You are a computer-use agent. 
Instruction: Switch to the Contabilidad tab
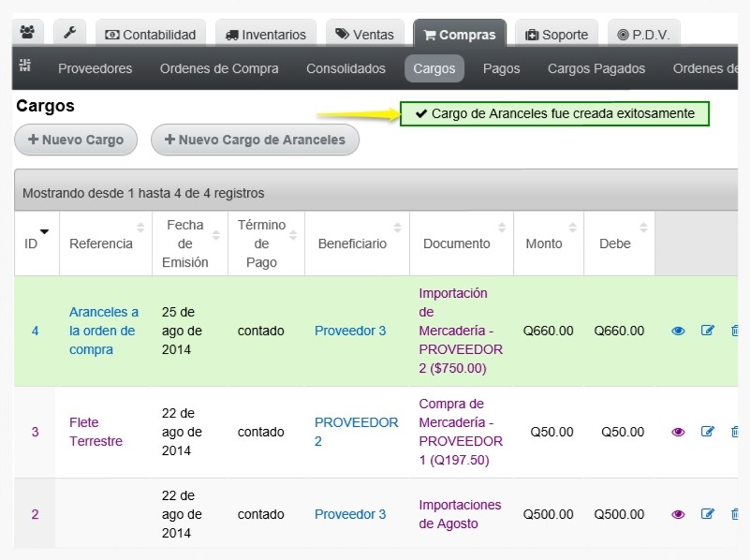click(151, 34)
